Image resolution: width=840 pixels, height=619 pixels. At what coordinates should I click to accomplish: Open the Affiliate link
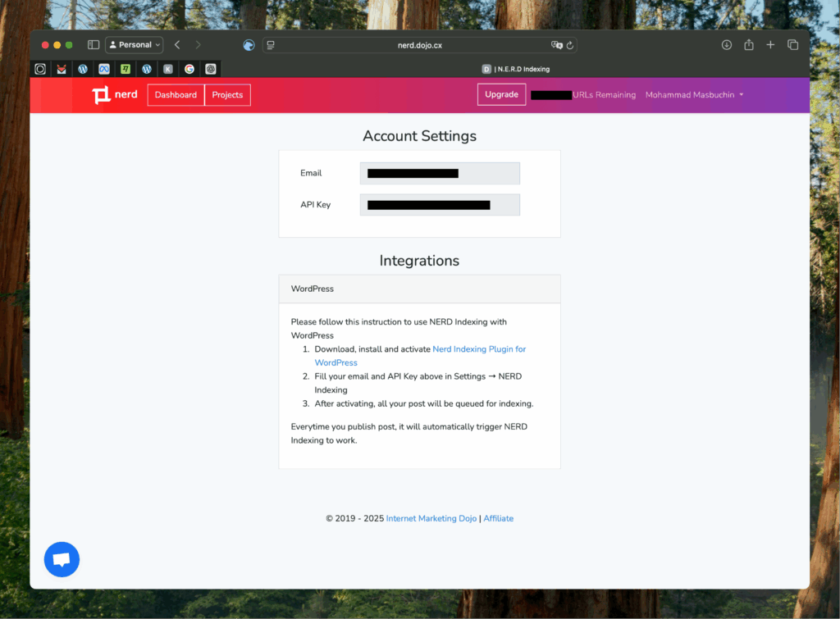[x=498, y=518]
